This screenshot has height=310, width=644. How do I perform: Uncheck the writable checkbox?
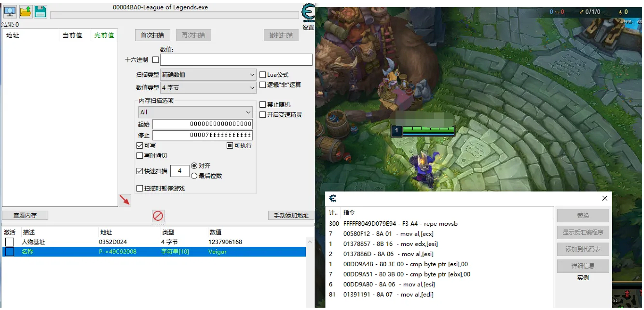coord(139,146)
